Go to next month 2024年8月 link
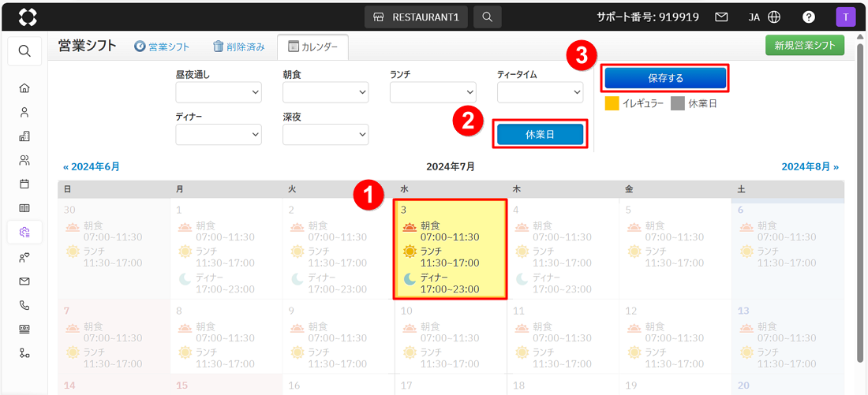Viewport: 868px width, 395px height. (x=810, y=167)
